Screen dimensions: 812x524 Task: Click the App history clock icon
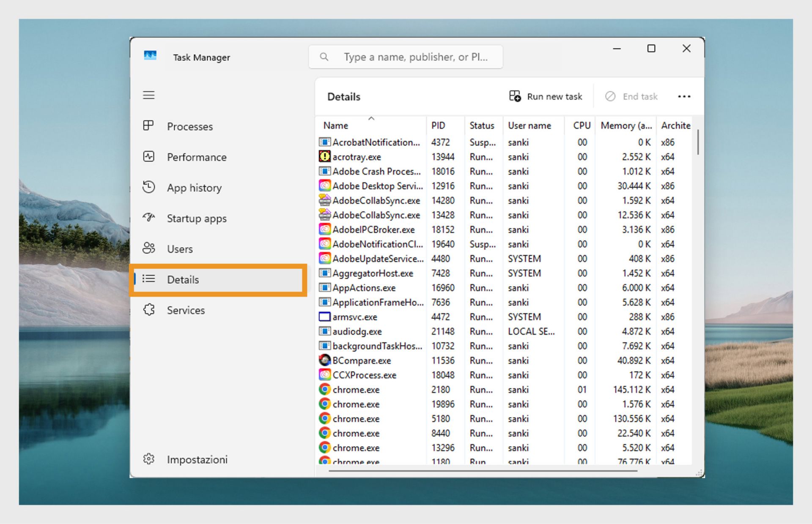coord(148,187)
